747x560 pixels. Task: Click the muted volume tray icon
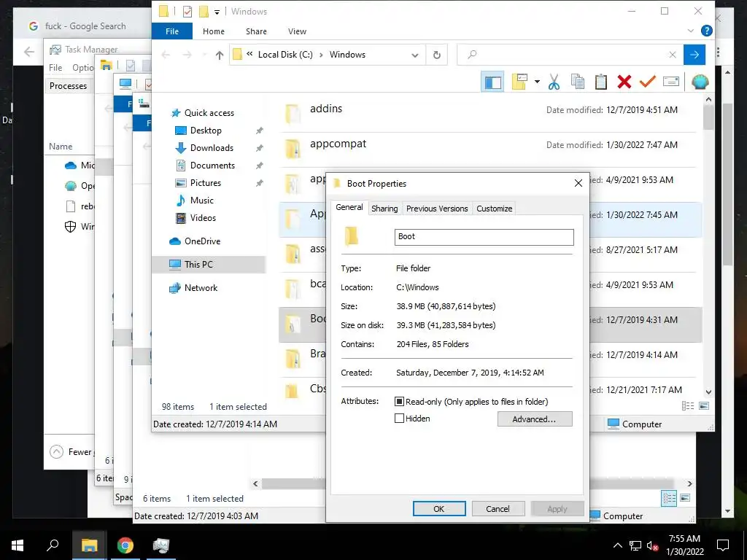click(652, 545)
